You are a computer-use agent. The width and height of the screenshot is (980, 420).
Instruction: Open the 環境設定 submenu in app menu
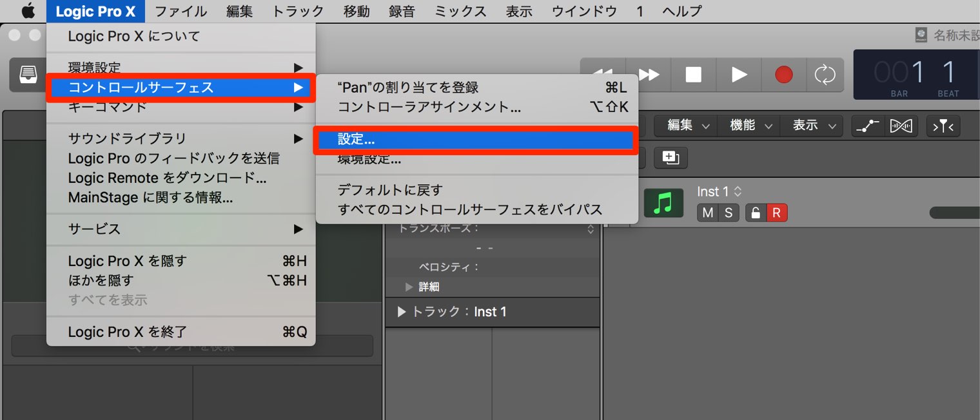coord(181,68)
